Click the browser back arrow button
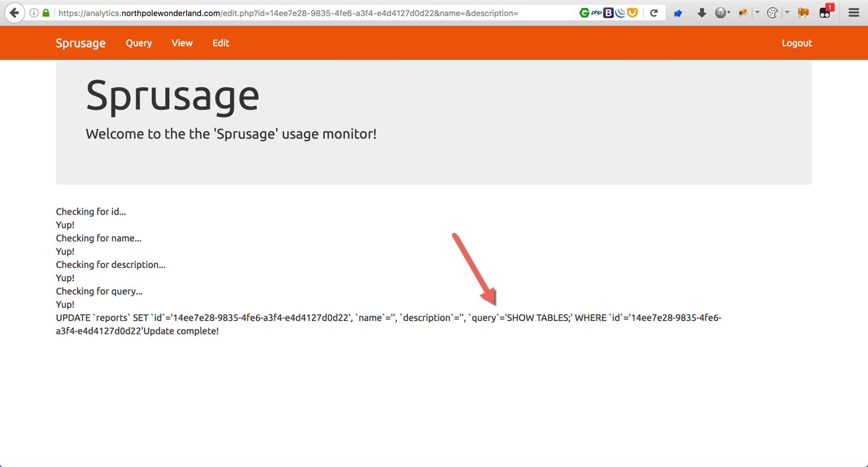This screenshot has height=467, width=868. point(15,13)
